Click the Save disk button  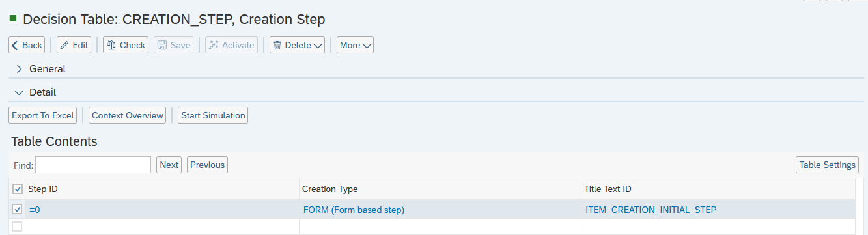pyautogui.click(x=173, y=45)
